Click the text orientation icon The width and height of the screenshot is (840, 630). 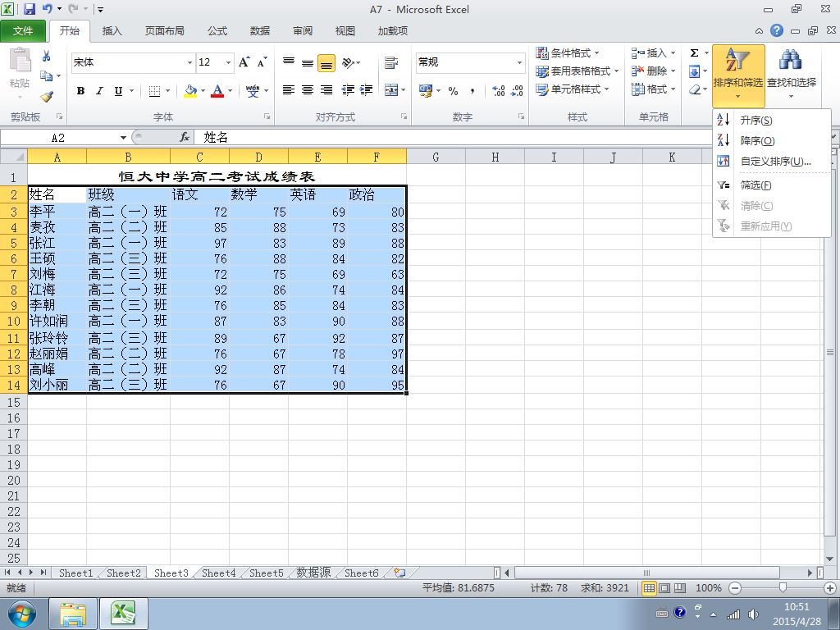click(348, 62)
